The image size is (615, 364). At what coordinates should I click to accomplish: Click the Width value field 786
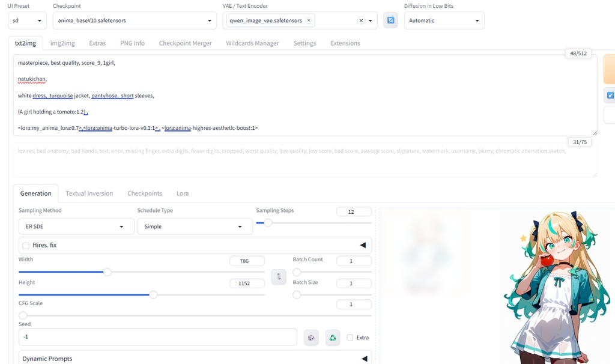tap(247, 261)
